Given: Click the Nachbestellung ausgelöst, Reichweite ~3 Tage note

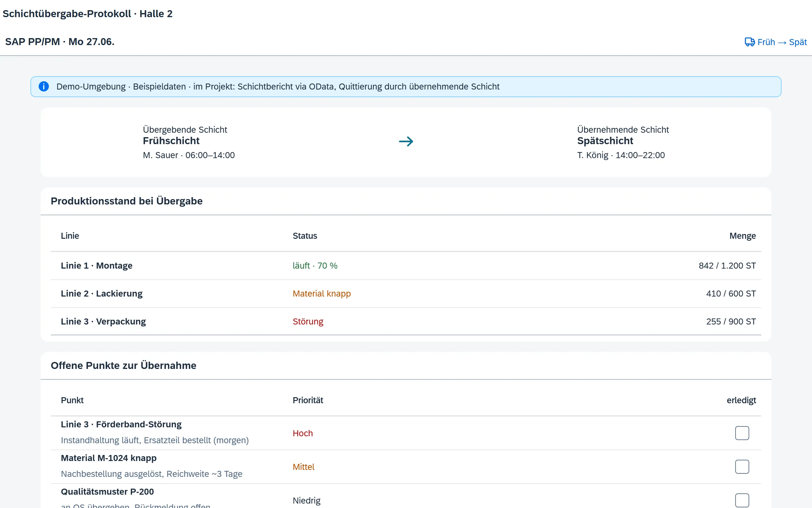Looking at the screenshot, I should [x=151, y=474].
